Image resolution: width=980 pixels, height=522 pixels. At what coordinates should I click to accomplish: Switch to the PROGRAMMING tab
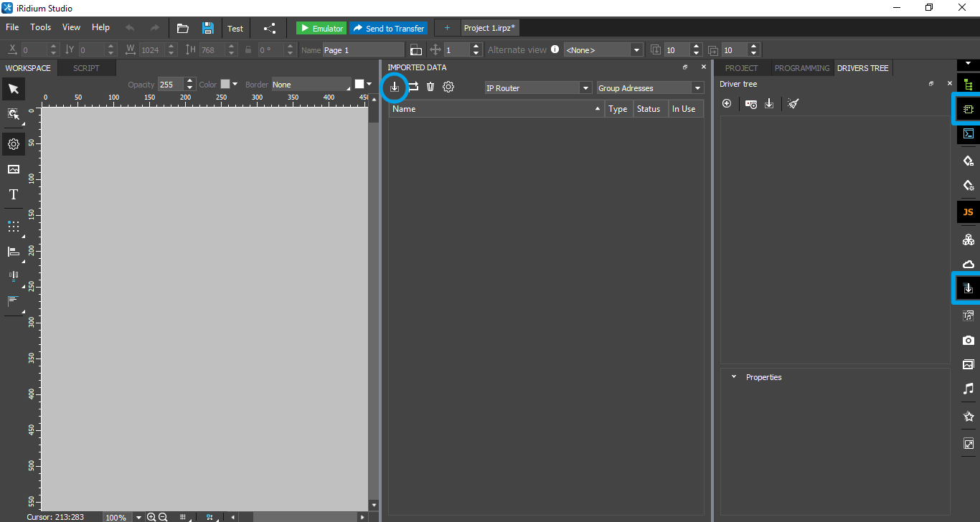pyautogui.click(x=801, y=67)
